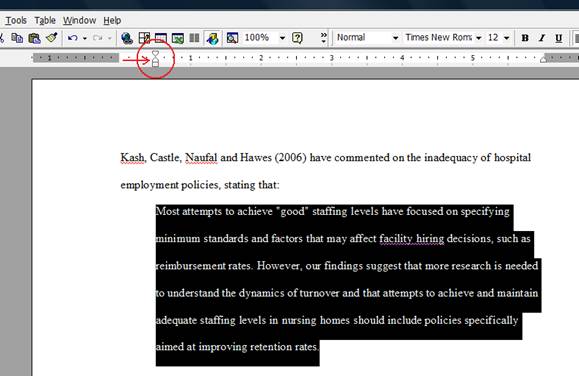This screenshot has width=579, height=376.
Task: Open the Table menu
Action: click(x=45, y=20)
